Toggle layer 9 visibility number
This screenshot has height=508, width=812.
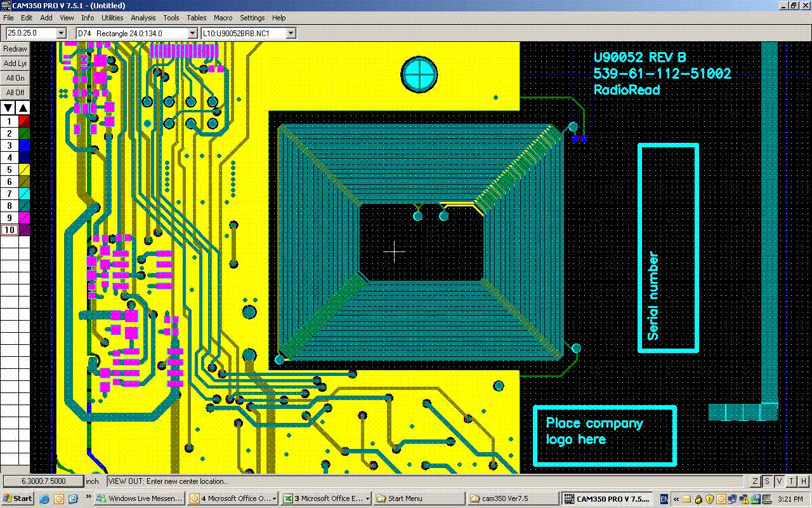point(9,218)
